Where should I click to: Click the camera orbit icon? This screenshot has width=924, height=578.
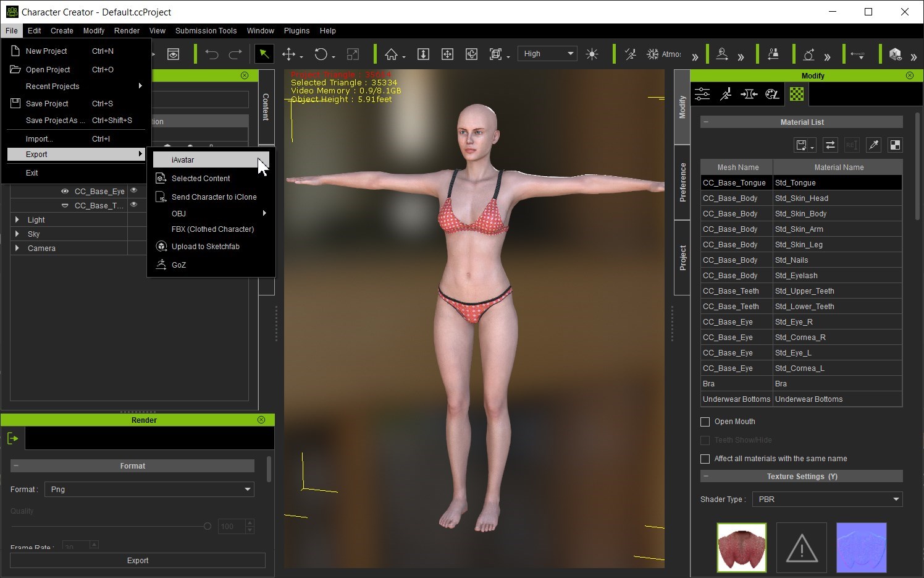pyautogui.click(x=471, y=54)
